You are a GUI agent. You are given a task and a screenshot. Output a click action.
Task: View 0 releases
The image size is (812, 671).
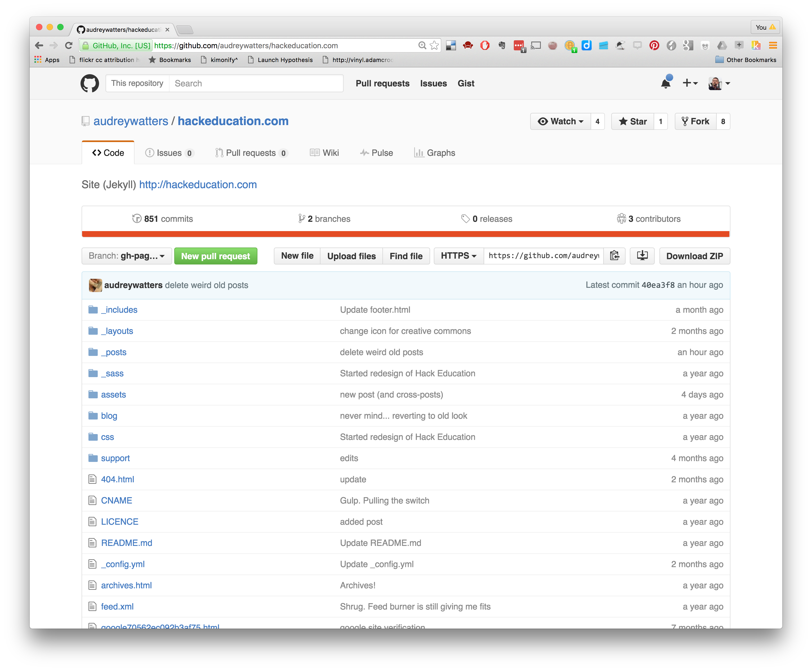point(486,219)
